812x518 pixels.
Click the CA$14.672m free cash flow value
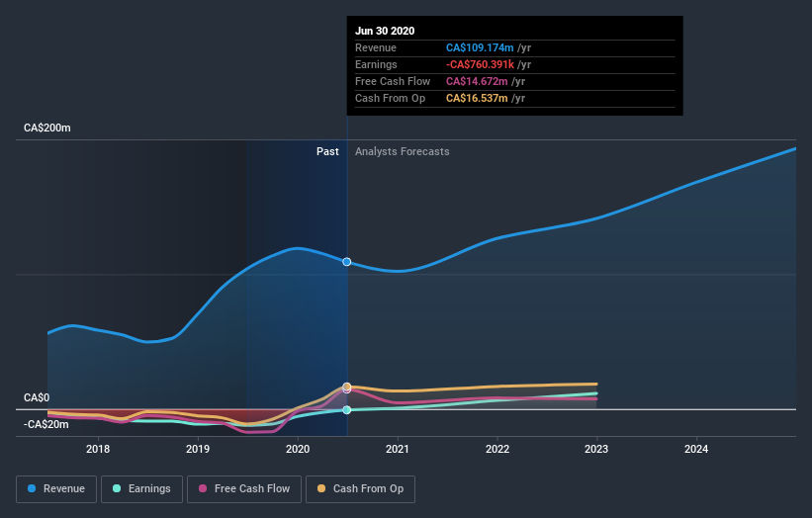click(x=477, y=81)
